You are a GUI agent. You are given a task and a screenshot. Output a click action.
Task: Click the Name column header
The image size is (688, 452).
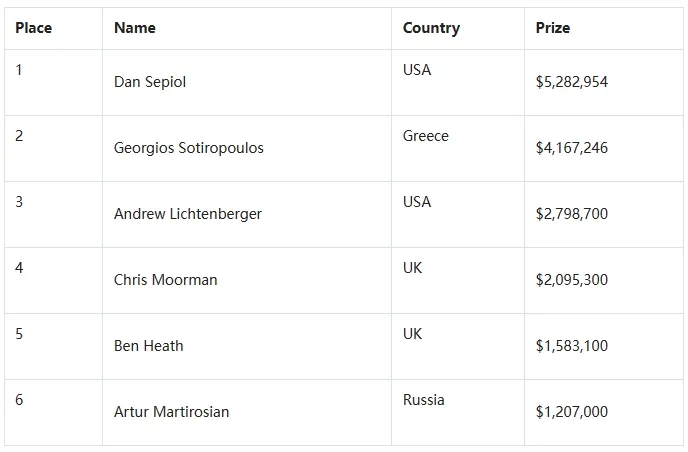[x=135, y=28]
